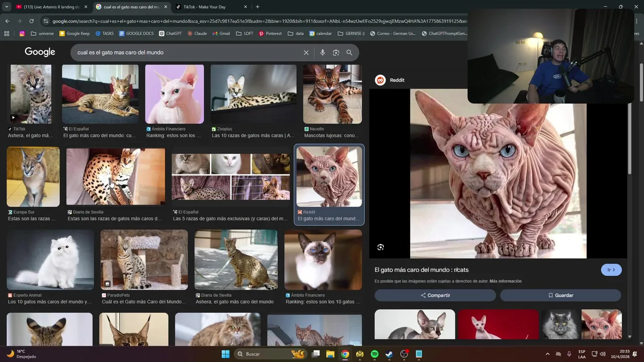Click the Compartir share button
The height and width of the screenshot is (362, 644).
point(435,295)
